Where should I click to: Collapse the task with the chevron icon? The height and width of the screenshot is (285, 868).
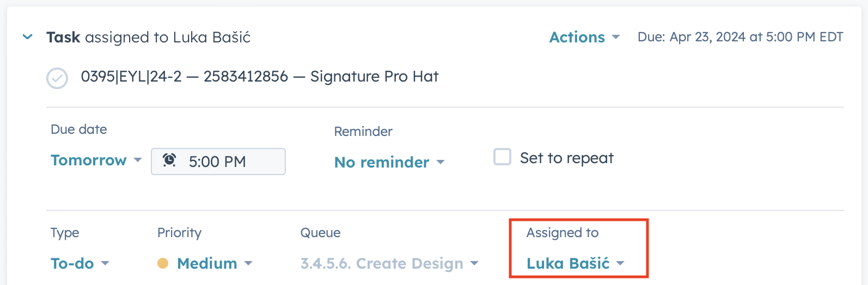coord(27,37)
